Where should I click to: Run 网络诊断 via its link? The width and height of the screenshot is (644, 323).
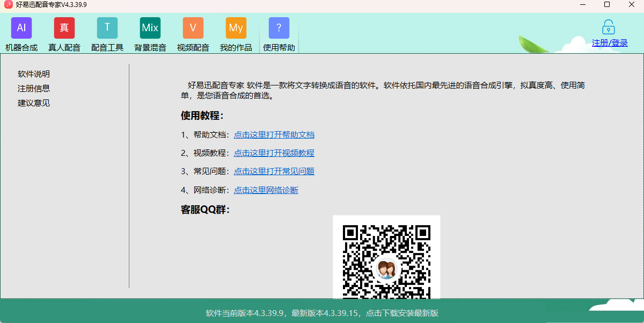(266, 190)
